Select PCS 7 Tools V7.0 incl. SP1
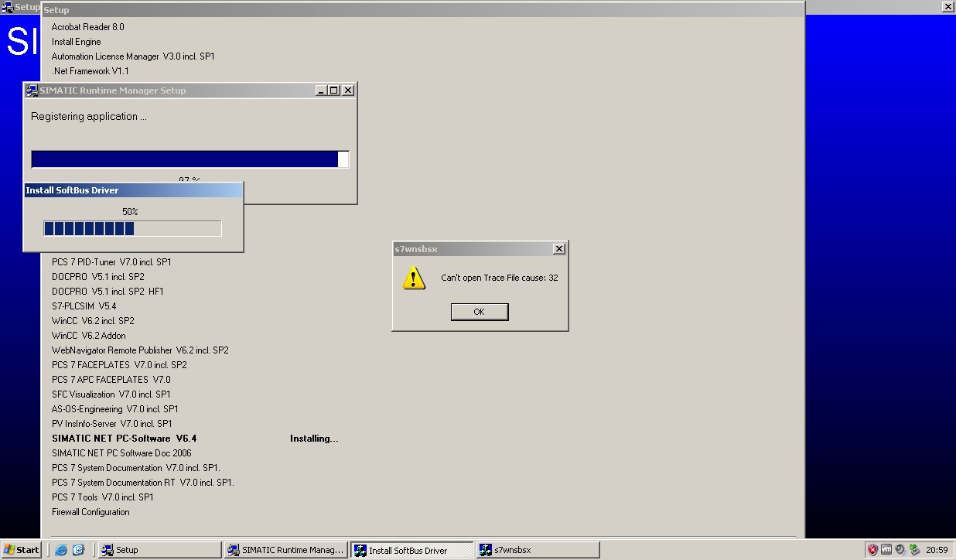 point(103,497)
